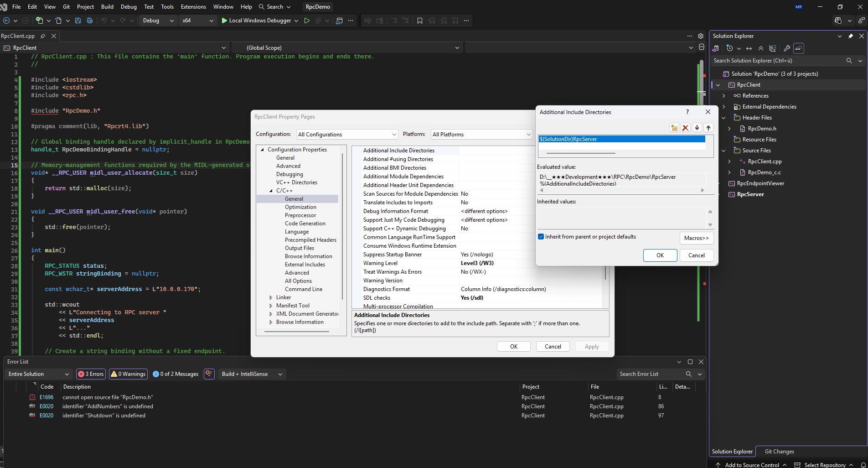The height and width of the screenshot is (468, 868).
Task: Select RpcDemo_c.c in Solution Explorer
Action: [764, 172]
